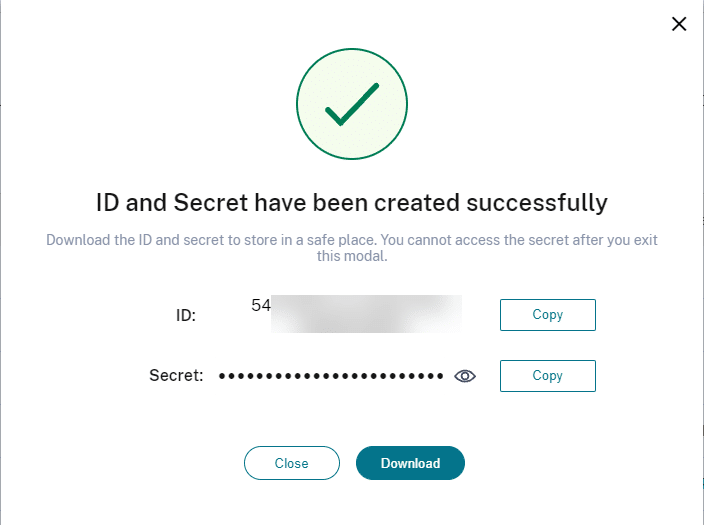Screen dimensions: 704x525
Task: Click the blurred portion of the ID
Action: 366,314
